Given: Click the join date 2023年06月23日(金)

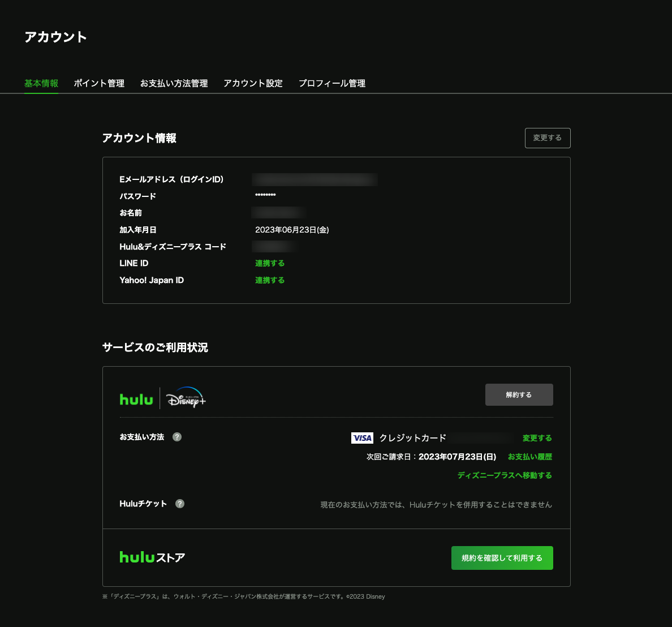Looking at the screenshot, I should (292, 230).
